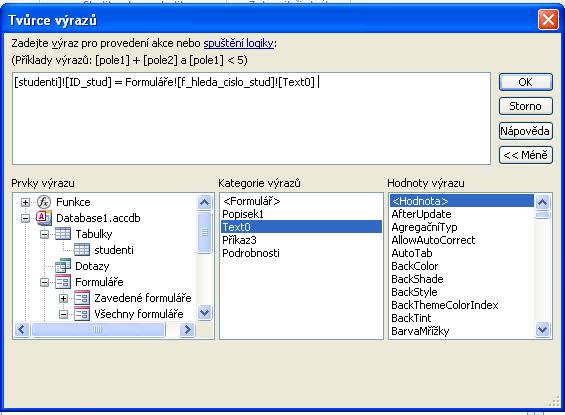Click the Tabulky table icon
The image size is (565, 415).
point(63,234)
